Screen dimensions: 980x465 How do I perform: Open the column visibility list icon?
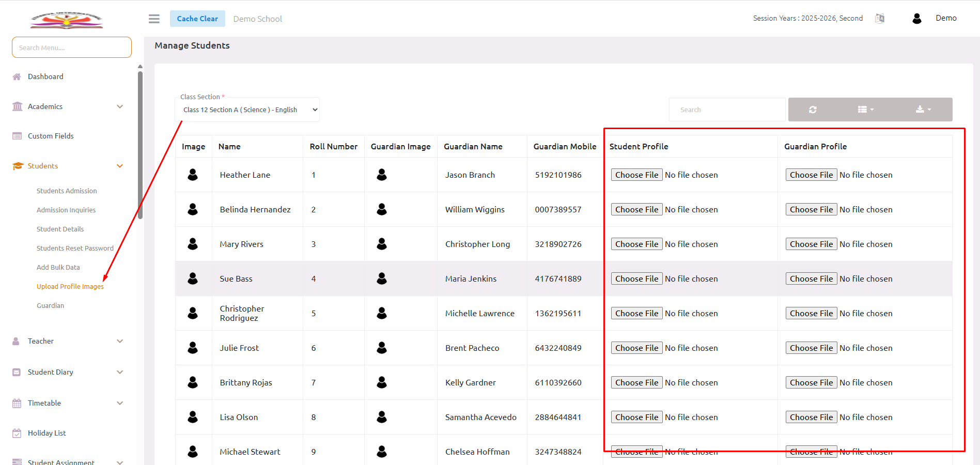tap(865, 110)
